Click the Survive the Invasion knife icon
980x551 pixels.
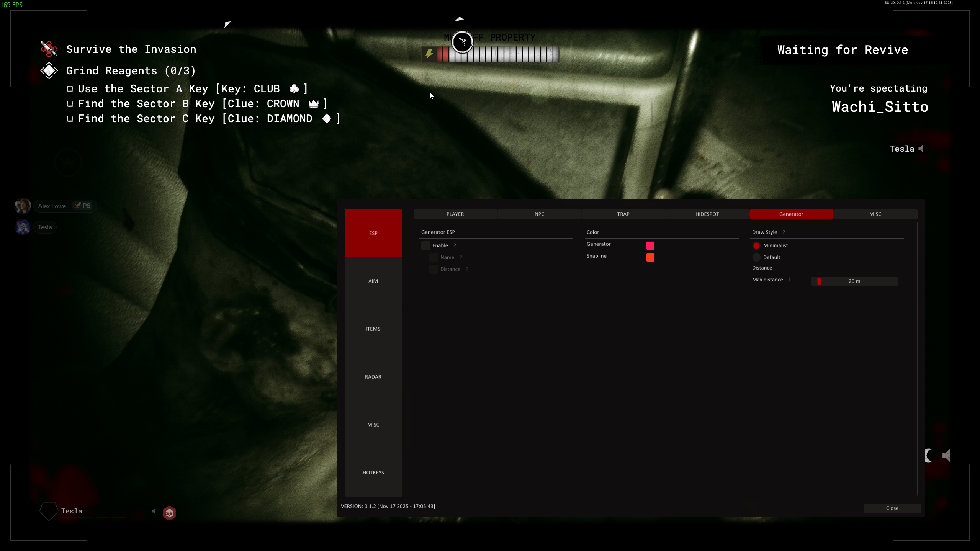(49, 49)
